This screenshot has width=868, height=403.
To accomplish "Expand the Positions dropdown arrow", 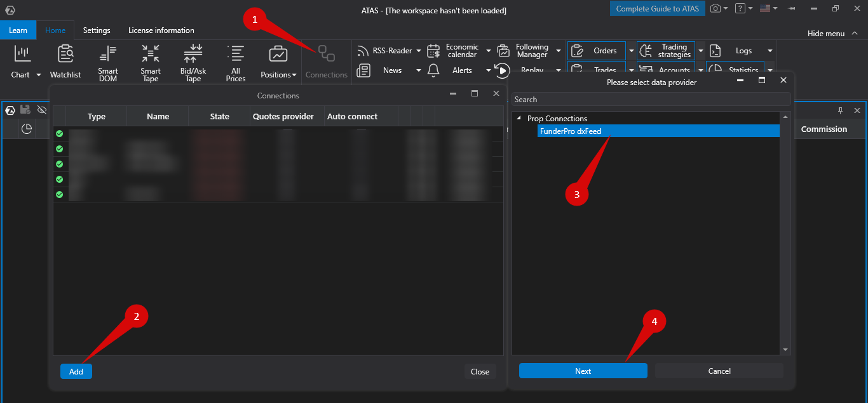I will click(x=294, y=75).
